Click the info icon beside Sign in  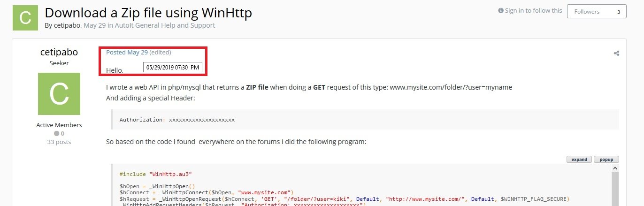click(501, 11)
